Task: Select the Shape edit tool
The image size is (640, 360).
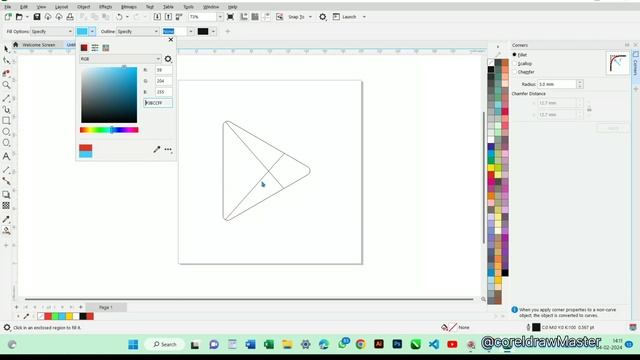Action: [6, 60]
